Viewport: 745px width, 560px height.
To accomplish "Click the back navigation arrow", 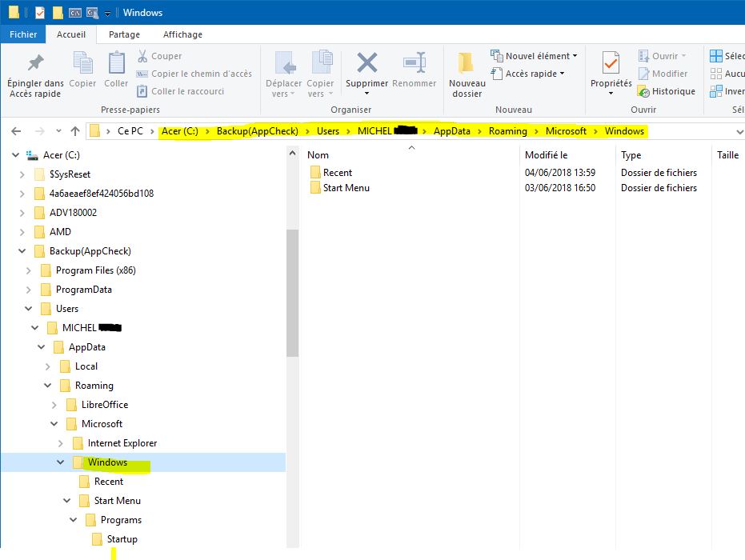I will (x=16, y=131).
